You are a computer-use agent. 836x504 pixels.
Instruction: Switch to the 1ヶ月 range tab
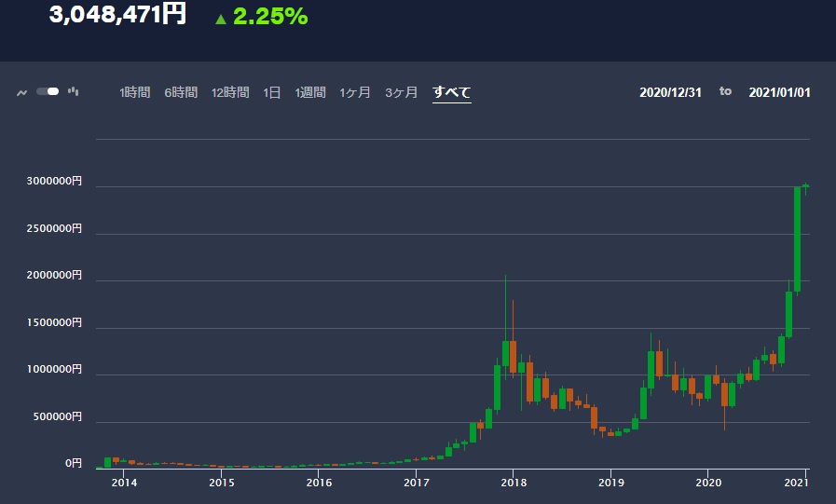coord(355,93)
